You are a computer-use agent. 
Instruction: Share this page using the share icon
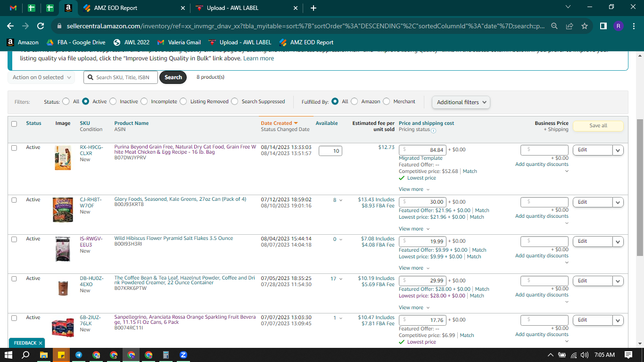pyautogui.click(x=570, y=26)
